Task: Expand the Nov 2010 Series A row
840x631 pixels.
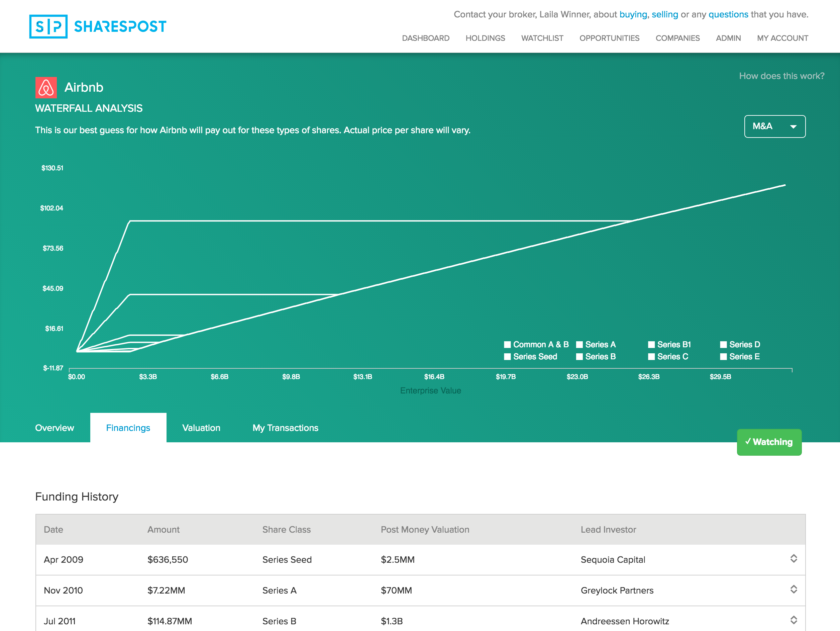Action: 794,589
